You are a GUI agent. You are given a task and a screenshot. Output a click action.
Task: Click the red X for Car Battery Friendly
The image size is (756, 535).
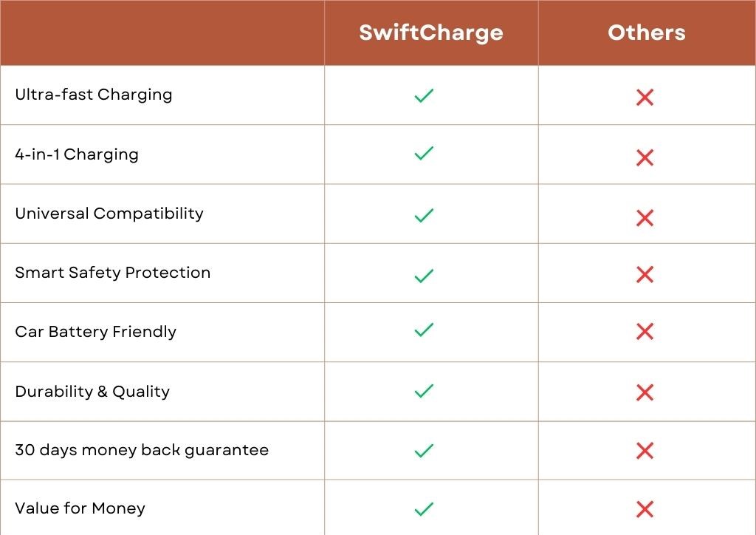pyautogui.click(x=645, y=331)
